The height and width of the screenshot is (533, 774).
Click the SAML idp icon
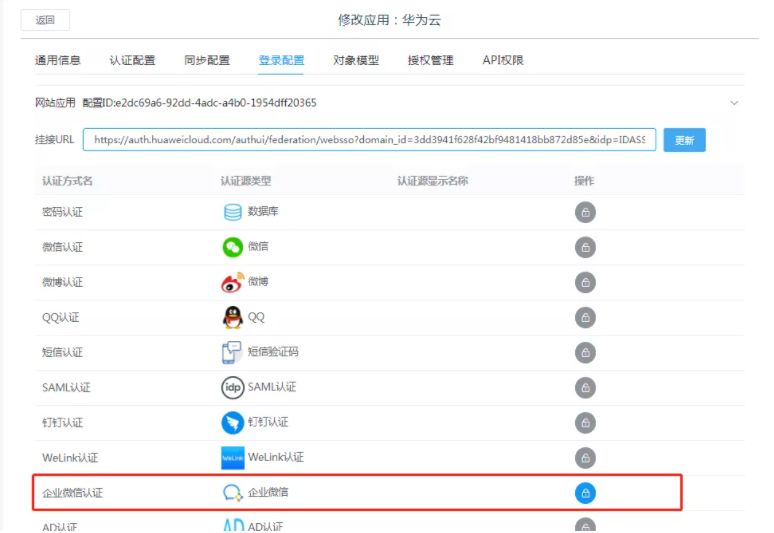pyautogui.click(x=232, y=387)
